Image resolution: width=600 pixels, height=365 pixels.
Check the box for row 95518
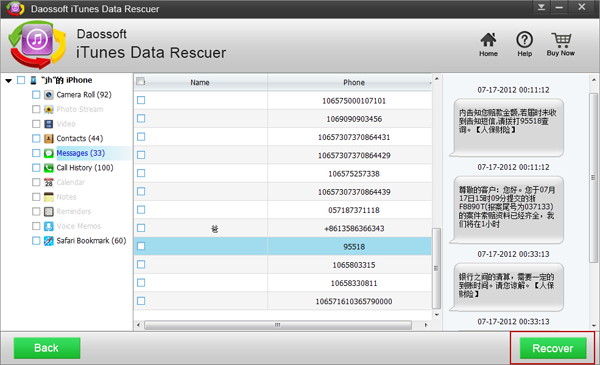coord(141,246)
